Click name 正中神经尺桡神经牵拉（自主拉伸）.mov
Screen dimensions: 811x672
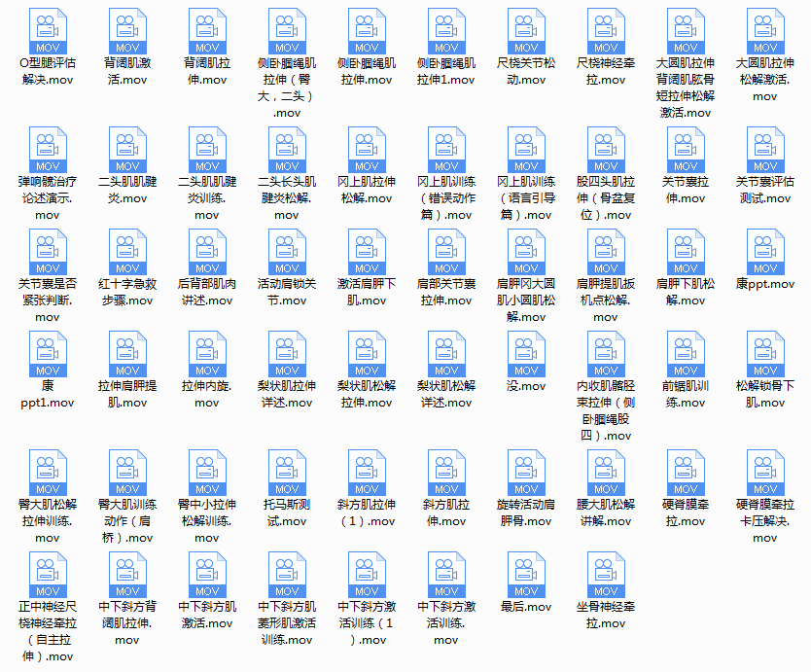pyautogui.click(x=48, y=631)
